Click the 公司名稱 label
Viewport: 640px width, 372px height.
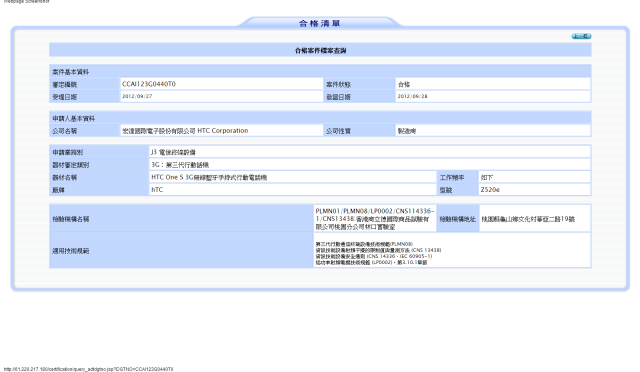pos(64,131)
